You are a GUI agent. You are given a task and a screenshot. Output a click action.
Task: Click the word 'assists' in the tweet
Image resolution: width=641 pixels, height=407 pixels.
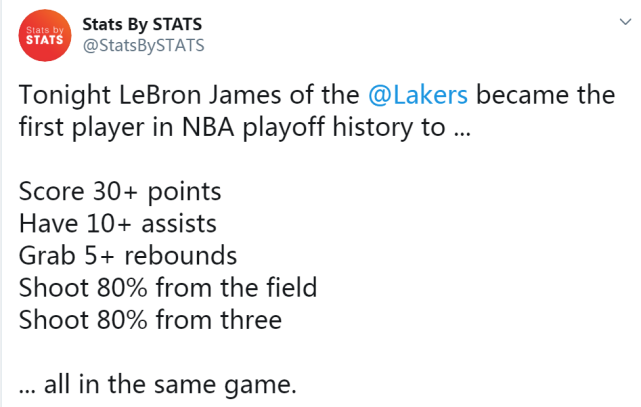(x=179, y=224)
